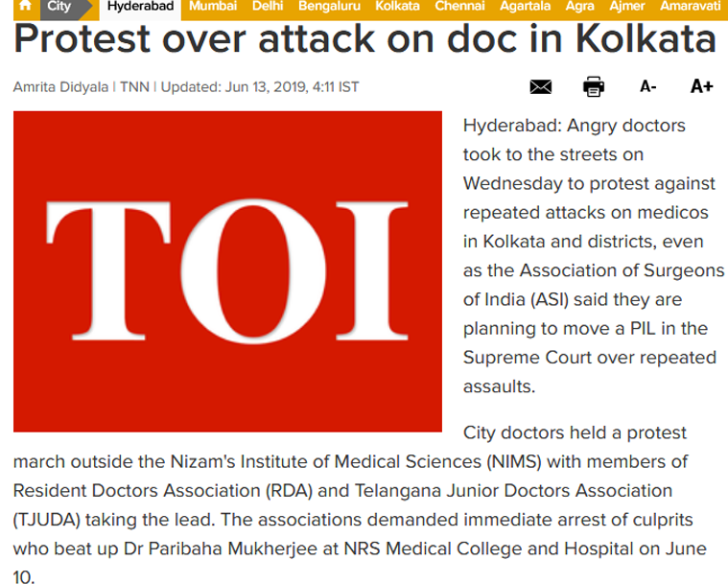This screenshot has width=728, height=584.
Task: Decrease font size with A- button
Action: pyautogui.click(x=648, y=86)
